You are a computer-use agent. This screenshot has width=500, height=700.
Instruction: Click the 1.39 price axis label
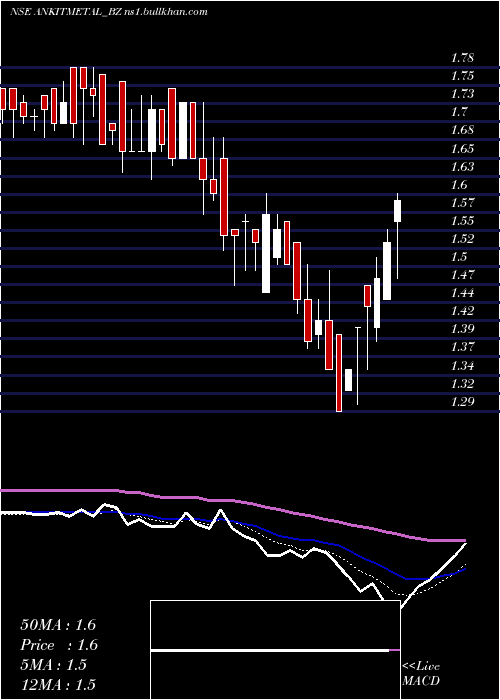(462, 329)
